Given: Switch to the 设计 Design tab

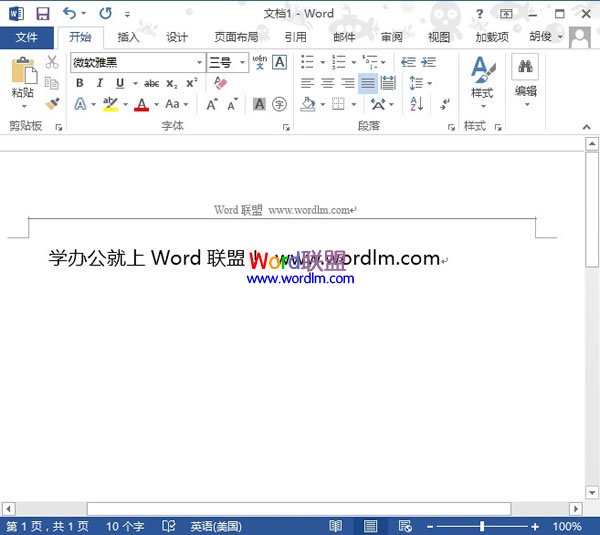Looking at the screenshot, I should (x=177, y=38).
